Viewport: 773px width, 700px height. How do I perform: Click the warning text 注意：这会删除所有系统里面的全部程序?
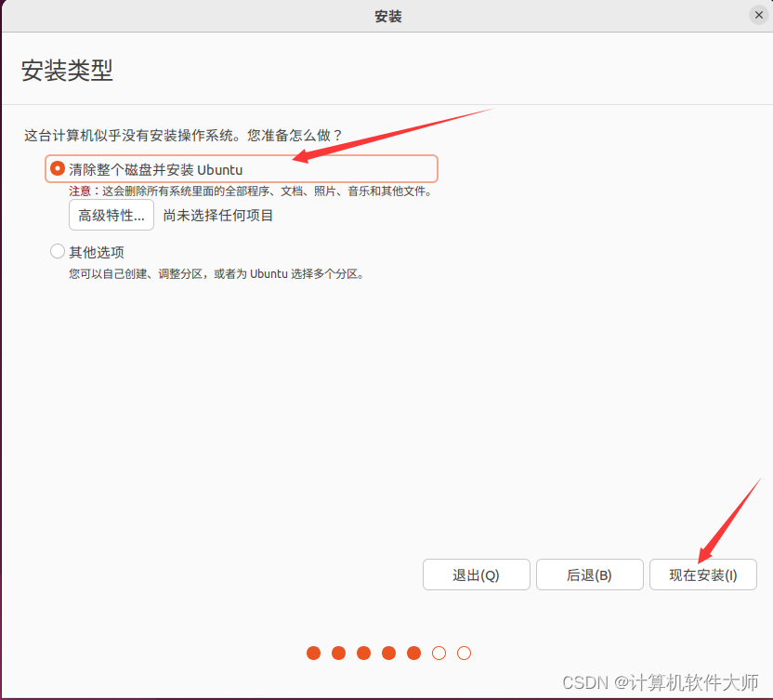pyautogui.click(x=169, y=192)
